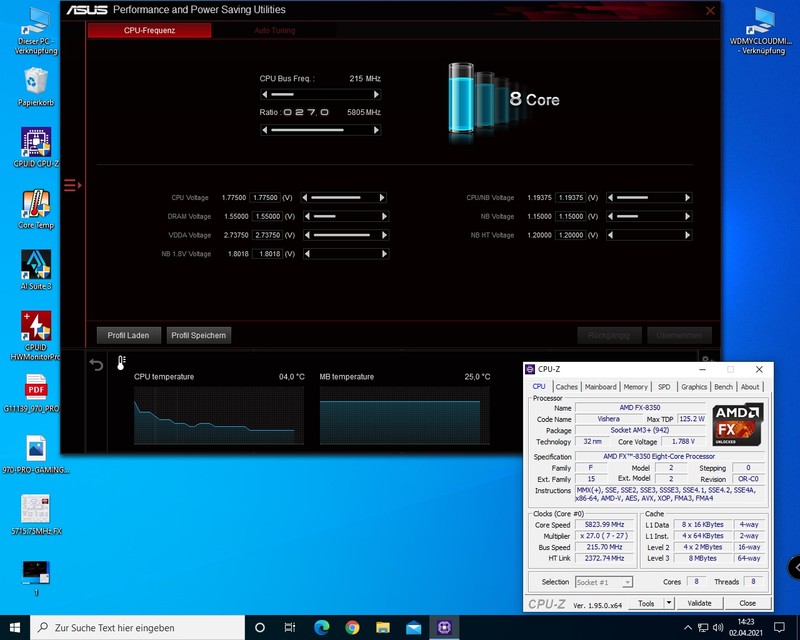This screenshot has height=640, width=800.
Task: Click the DRAM Voltage 1.55000 input field
Action: (x=267, y=216)
